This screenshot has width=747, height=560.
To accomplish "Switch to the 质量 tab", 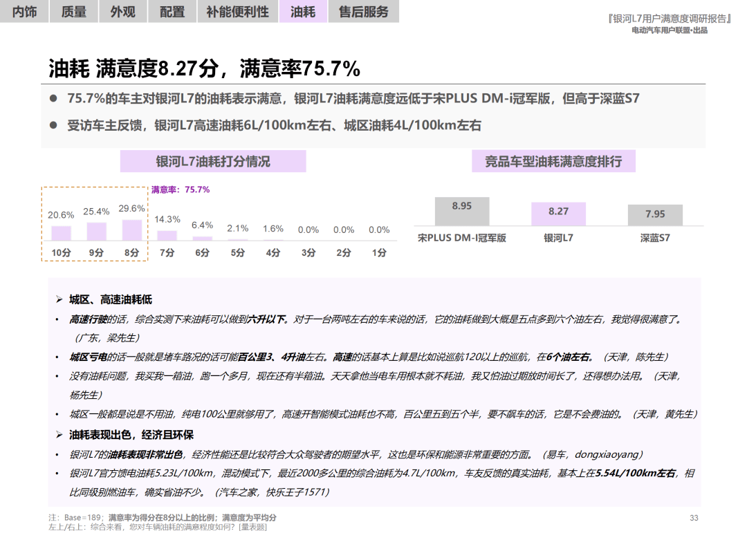I will click(74, 12).
